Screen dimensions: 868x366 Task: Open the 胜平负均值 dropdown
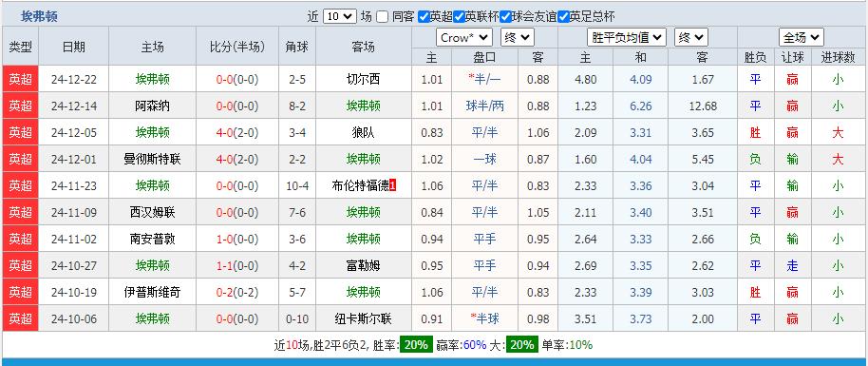626,38
